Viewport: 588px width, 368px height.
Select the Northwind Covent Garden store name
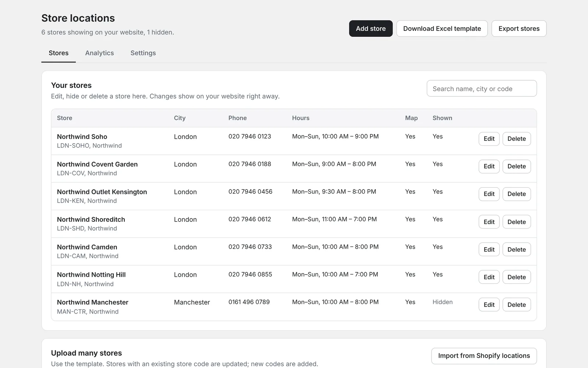[x=97, y=164]
